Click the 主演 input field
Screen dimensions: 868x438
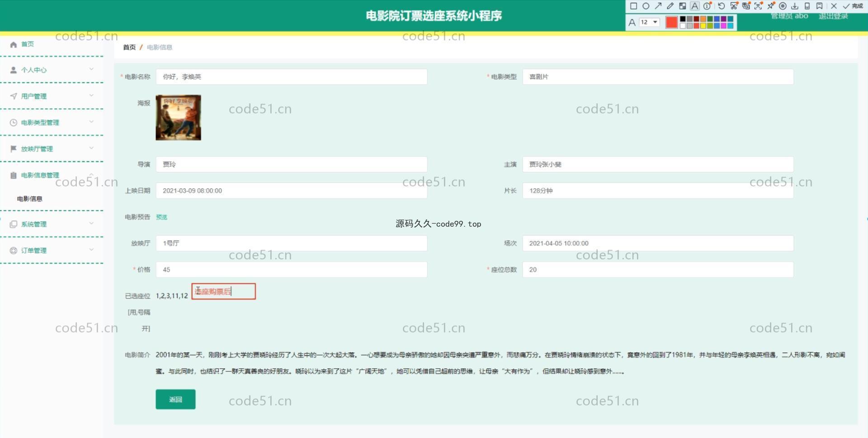coord(658,164)
